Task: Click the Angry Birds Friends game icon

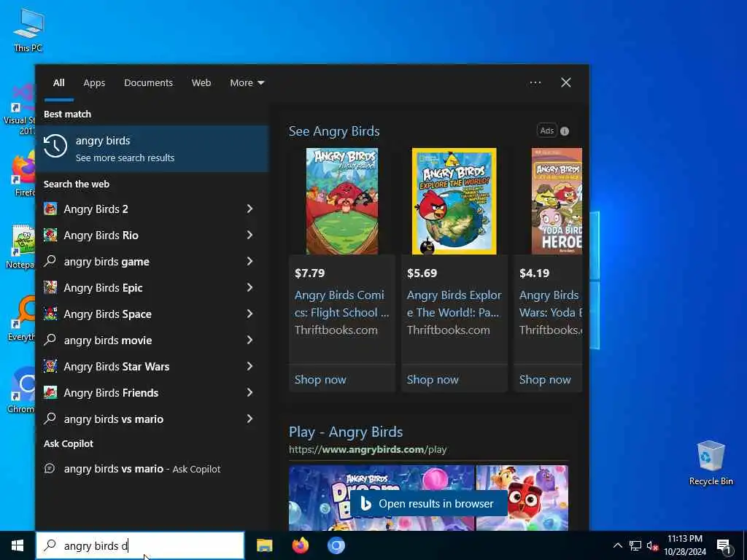Action: [x=50, y=392]
